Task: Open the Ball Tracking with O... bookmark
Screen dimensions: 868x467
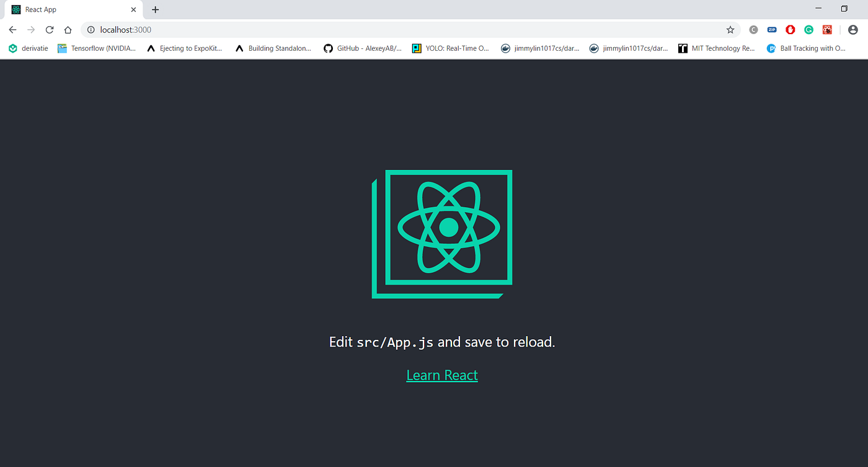Action: [806, 48]
